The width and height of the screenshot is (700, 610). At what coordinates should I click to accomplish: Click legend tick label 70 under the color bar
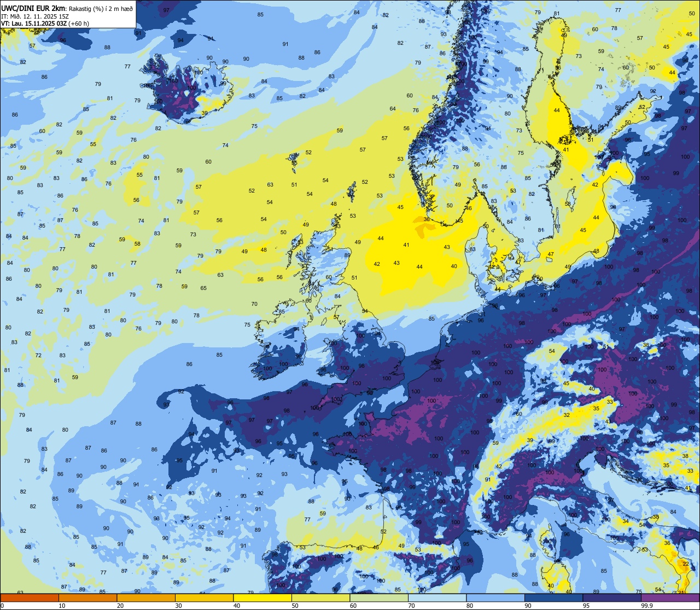pyautogui.click(x=411, y=606)
